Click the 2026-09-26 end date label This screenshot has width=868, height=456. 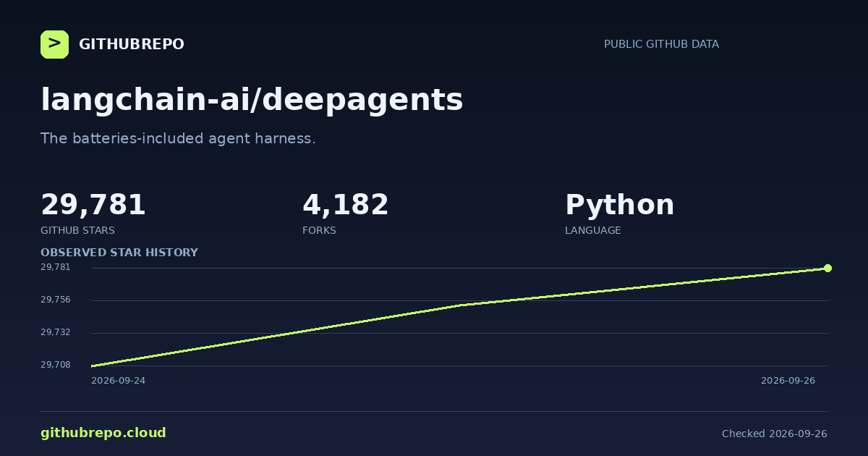tap(788, 381)
